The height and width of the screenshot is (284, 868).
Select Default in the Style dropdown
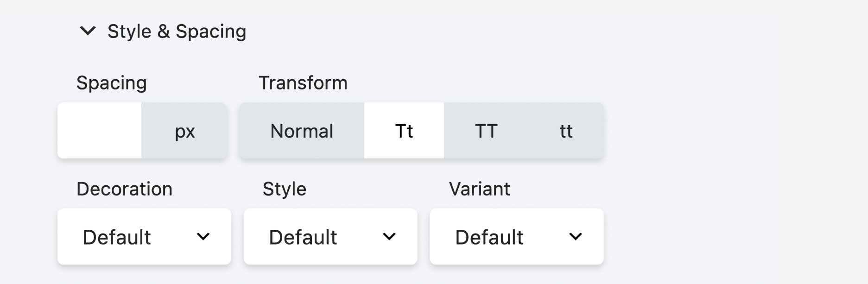click(304, 237)
